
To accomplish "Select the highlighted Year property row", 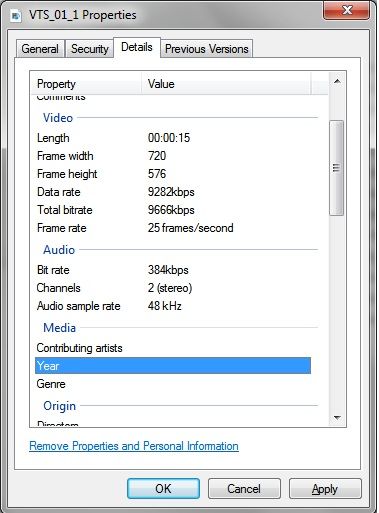I will pyautogui.click(x=173, y=366).
